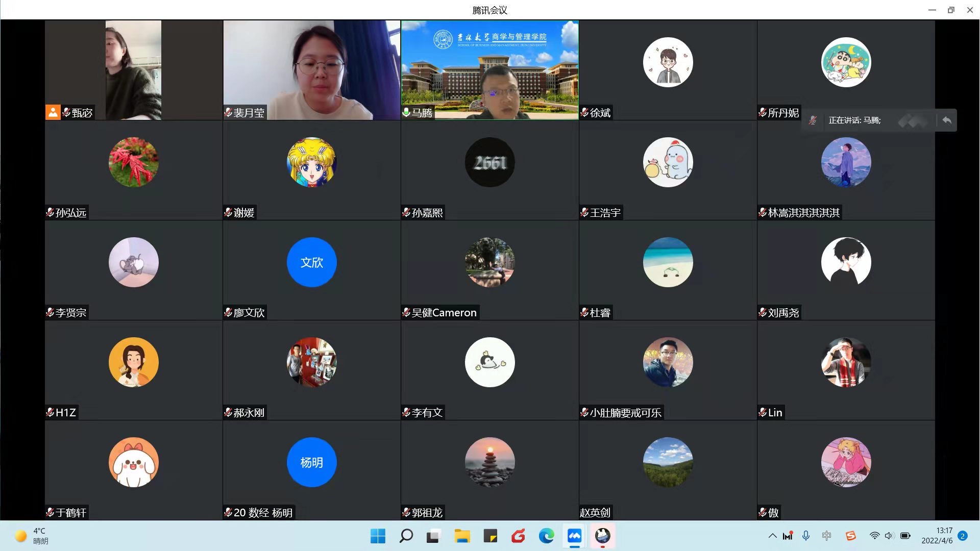The image size is (980, 551).
Task: Click the 正在讲话: 马腾 speaker label
Action: (854, 120)
